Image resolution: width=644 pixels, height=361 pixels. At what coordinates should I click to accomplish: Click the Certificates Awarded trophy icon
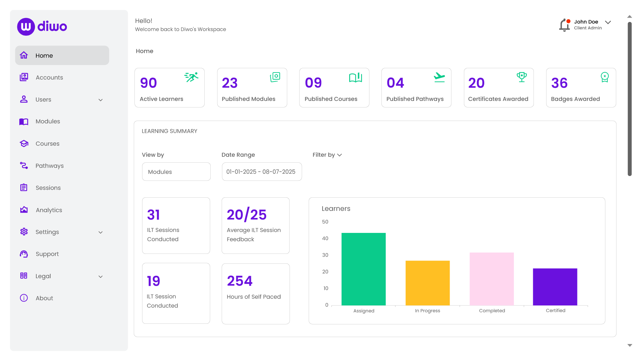pyautogui.click(x=522, y=77)
